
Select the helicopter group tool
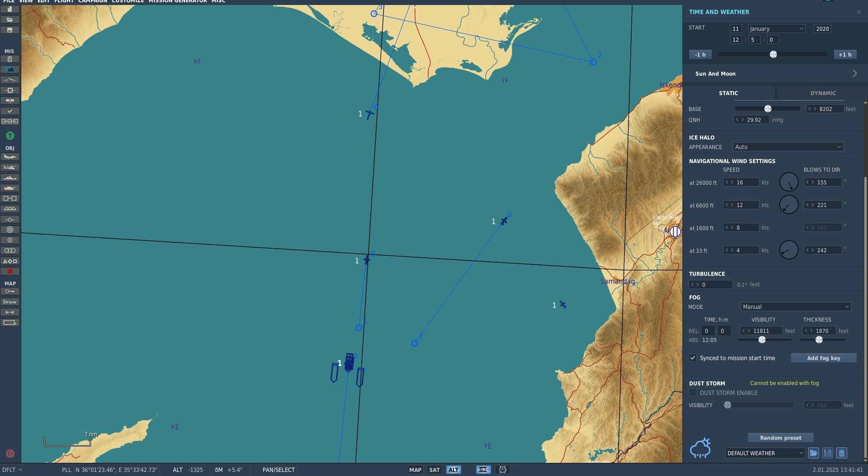pyautogui.click(x=10, y=168)
